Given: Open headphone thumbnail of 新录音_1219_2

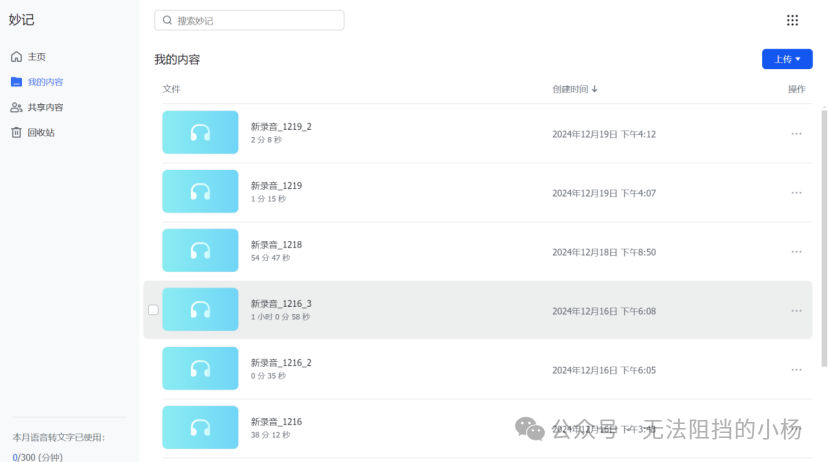Looking at the screenshot, I should tap(200, 132).
